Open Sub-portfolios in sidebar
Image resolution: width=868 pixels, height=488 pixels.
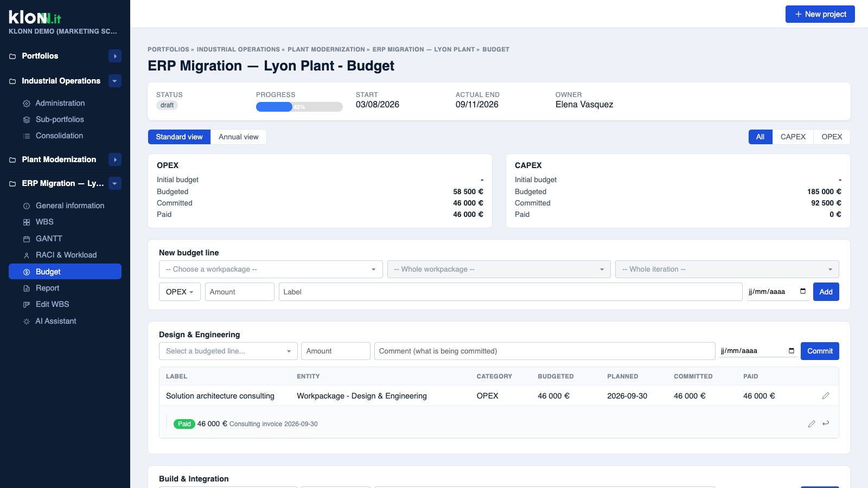(x=65, y=120)
